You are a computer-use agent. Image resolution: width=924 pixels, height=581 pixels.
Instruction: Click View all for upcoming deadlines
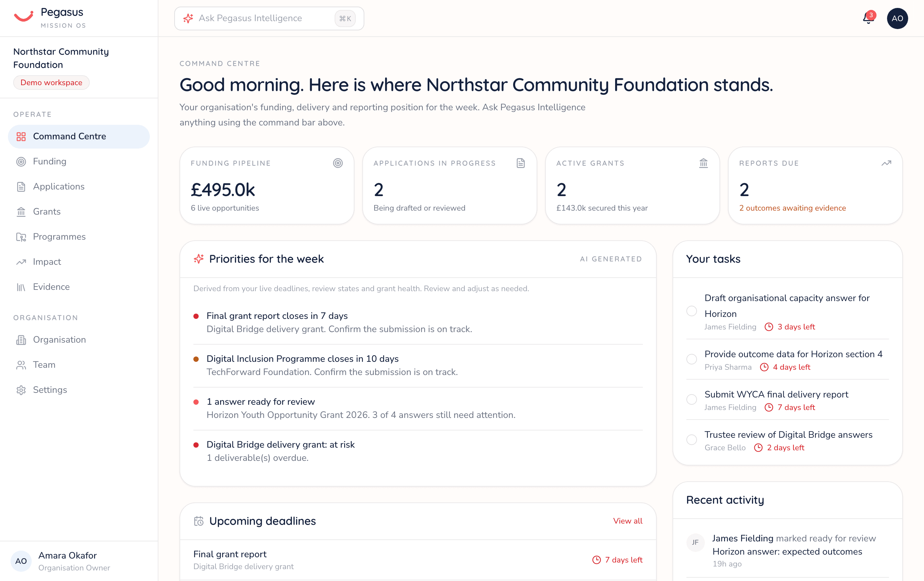tap(627, 521)
